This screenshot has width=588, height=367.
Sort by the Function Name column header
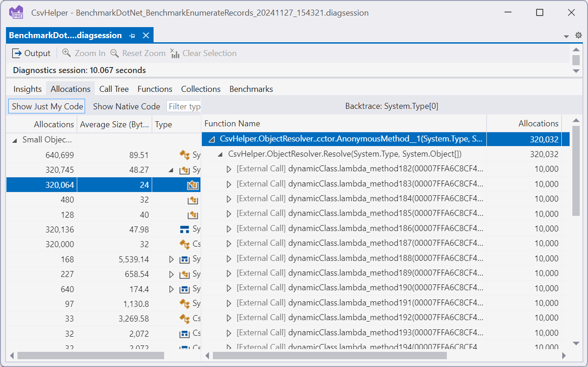pyautogui.click(x=344, y=124)
